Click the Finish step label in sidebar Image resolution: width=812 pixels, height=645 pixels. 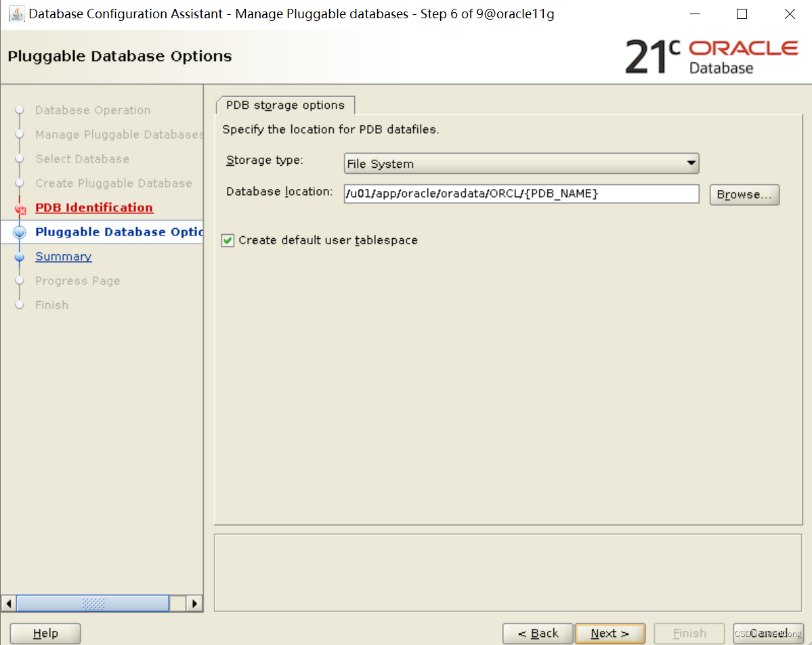51,305
